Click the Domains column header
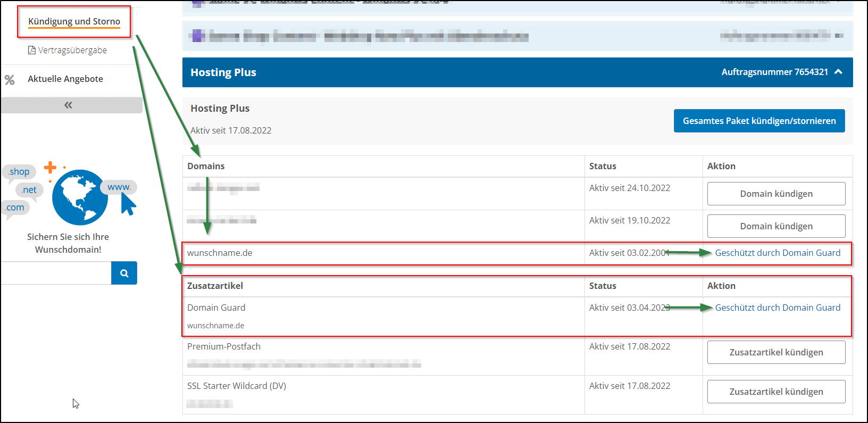Image resolution: width=868 pixels, height=423 pixels. (x=206, y=166)
